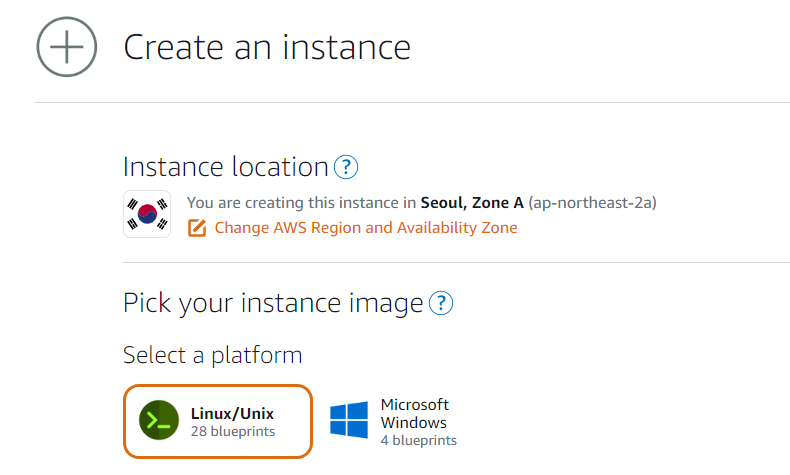Select the Linux/Unix platform
The image size is (790, 475).
click(x=218, y=422)
